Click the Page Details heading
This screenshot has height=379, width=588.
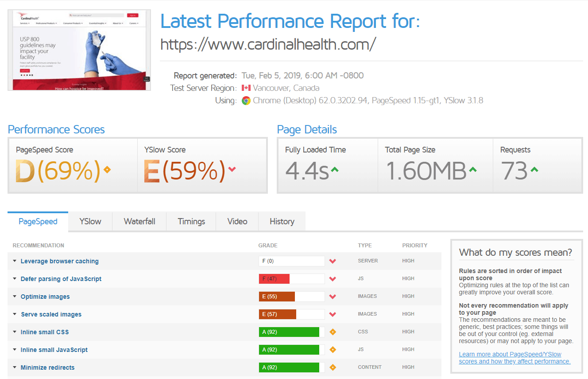click(307, 129)
